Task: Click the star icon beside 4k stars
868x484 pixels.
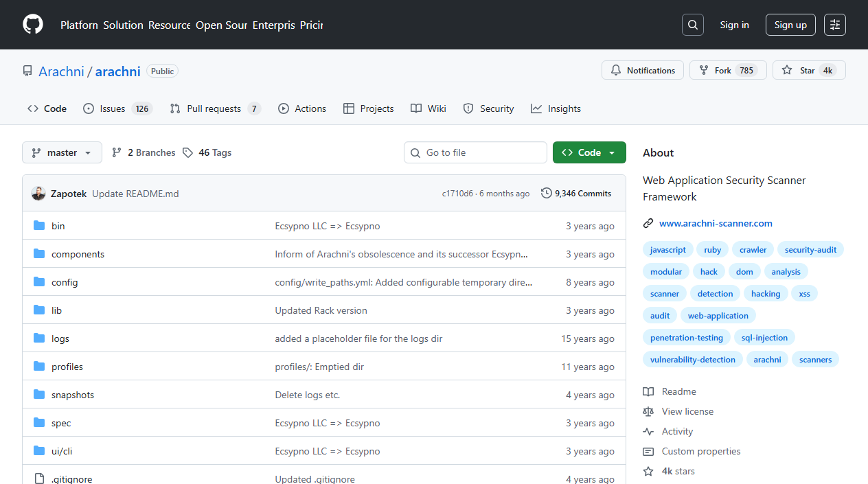Action: click(x=648, y=471)
